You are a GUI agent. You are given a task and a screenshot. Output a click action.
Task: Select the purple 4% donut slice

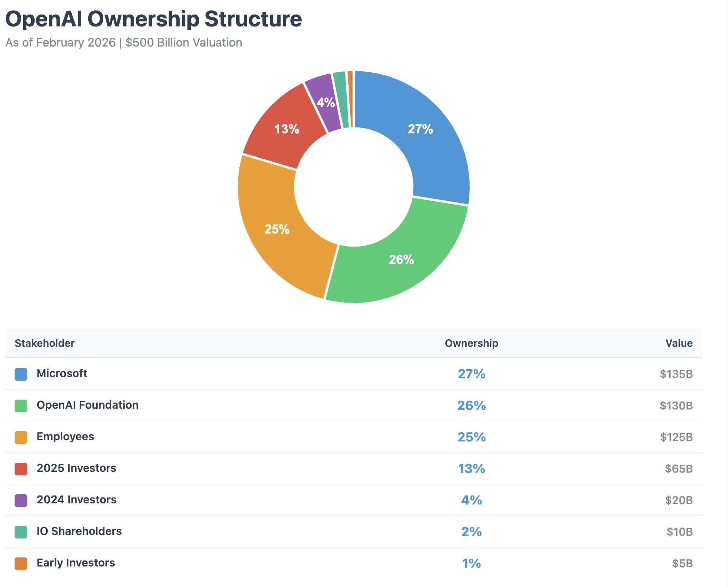click(324, 103)
